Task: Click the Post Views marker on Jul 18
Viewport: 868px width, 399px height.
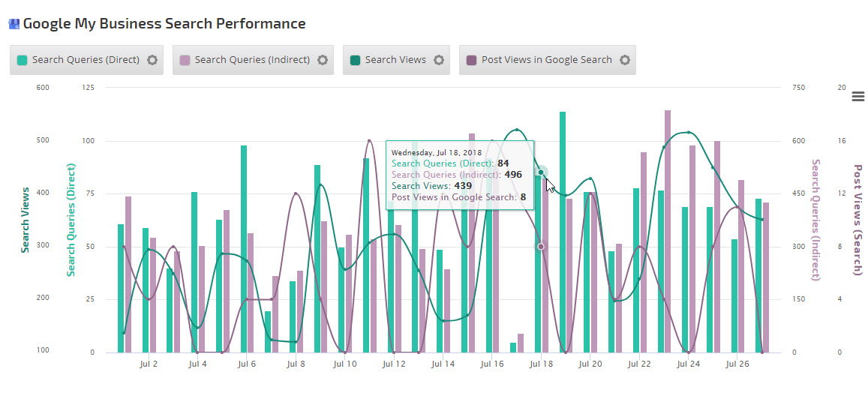Action: pyautogui.click(x=541, y=246)
